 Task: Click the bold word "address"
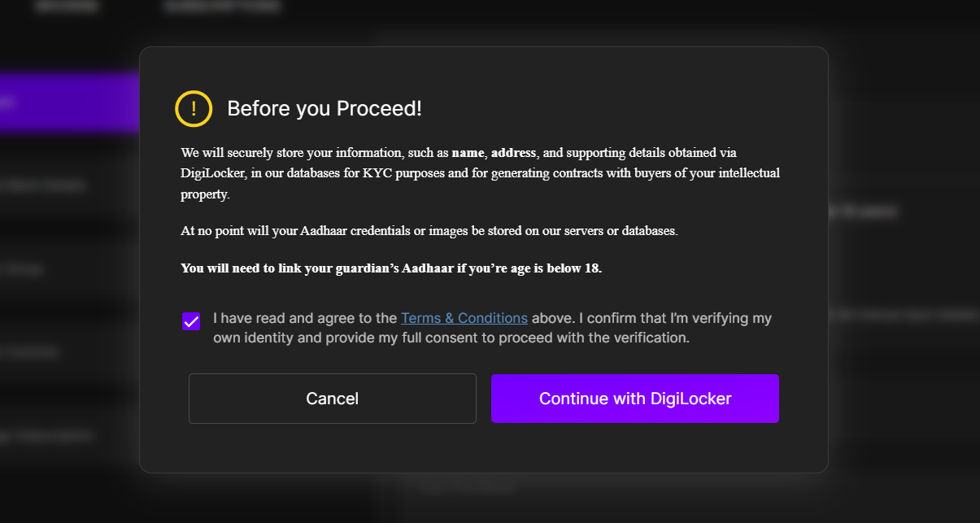click(513, 153)
